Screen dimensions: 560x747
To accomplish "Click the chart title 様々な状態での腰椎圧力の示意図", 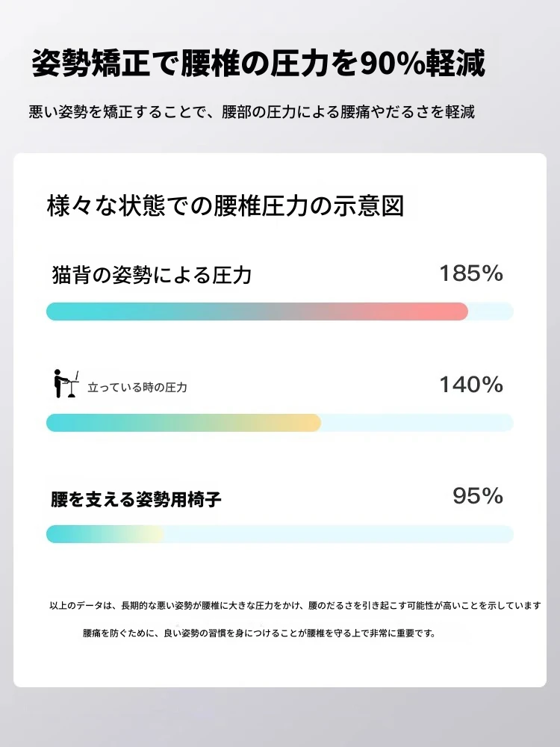I will pyautogui.click(x=225, y=205).
